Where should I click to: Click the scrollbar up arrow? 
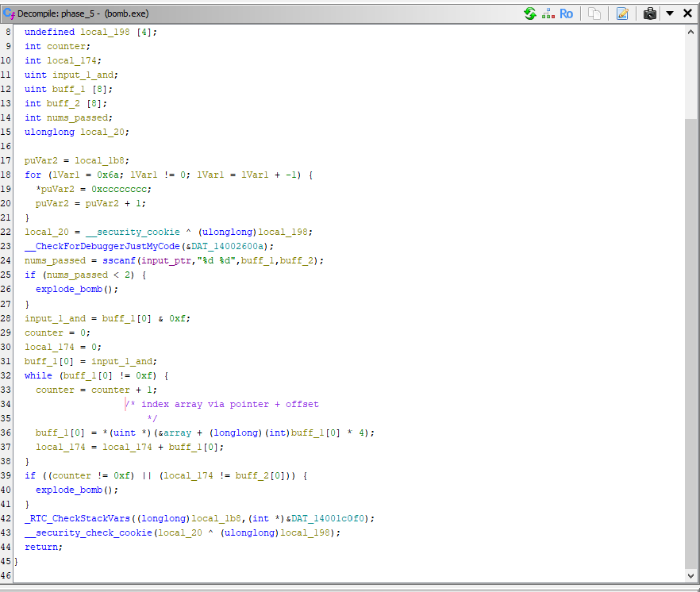coord(690,32)
